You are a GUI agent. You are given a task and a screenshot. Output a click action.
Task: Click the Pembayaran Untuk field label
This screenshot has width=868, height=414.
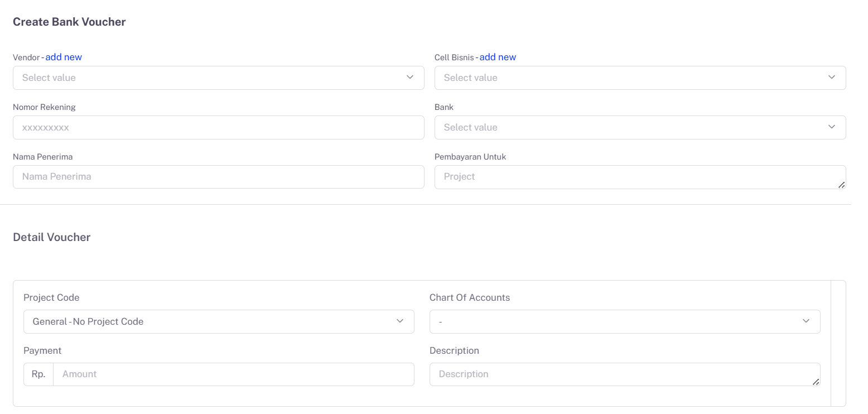click(470, 157)
